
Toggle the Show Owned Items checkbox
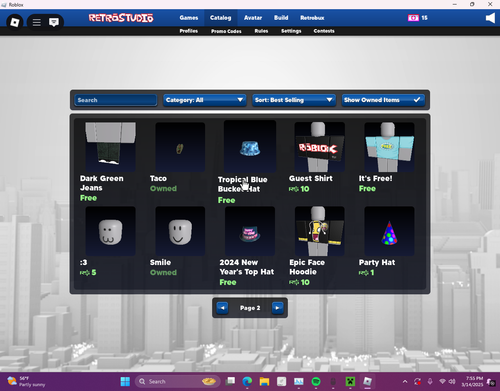(x=383, y=100)
